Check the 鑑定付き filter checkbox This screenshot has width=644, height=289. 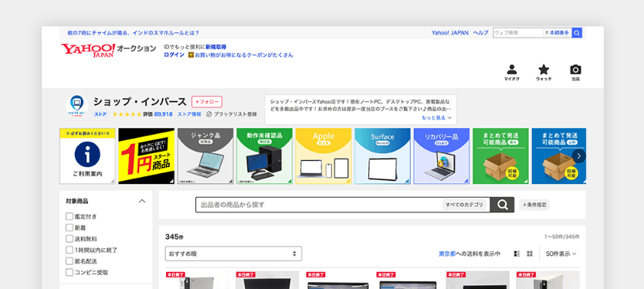point(69,216)
